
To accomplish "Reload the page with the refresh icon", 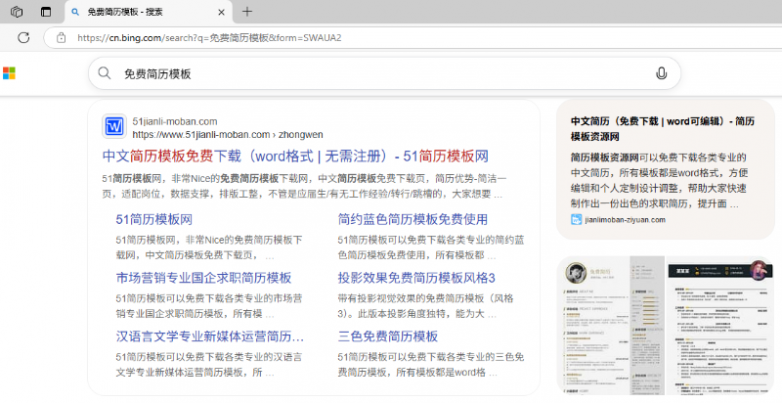I will click(x=23, y=37).
